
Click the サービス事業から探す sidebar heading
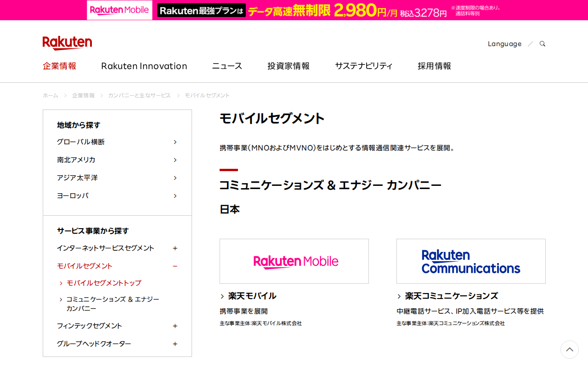click(x=93, y=230)
